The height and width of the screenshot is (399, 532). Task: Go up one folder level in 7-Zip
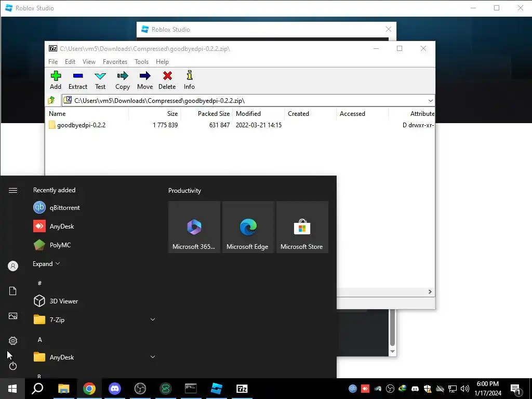(51, 100)
